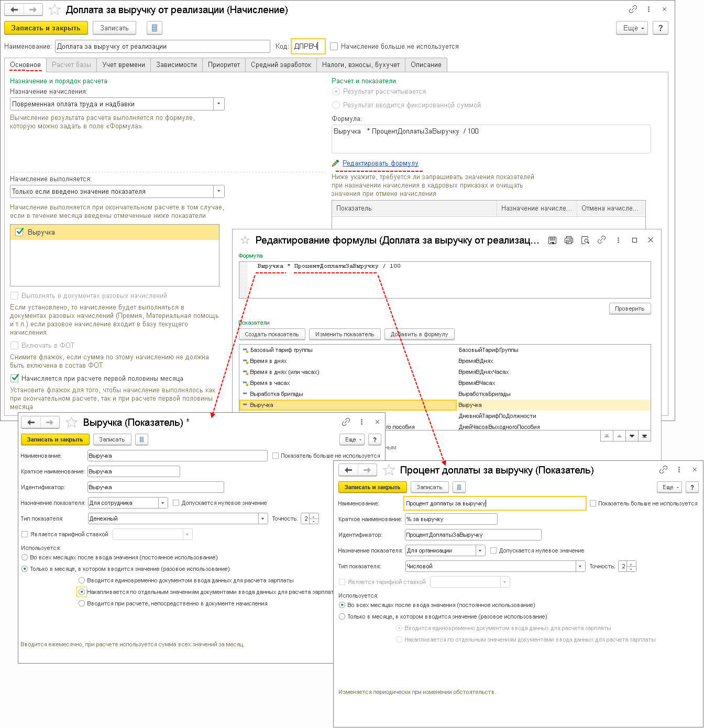
Task: Click Изменить показатель button
Action: (x=345, y=334)
